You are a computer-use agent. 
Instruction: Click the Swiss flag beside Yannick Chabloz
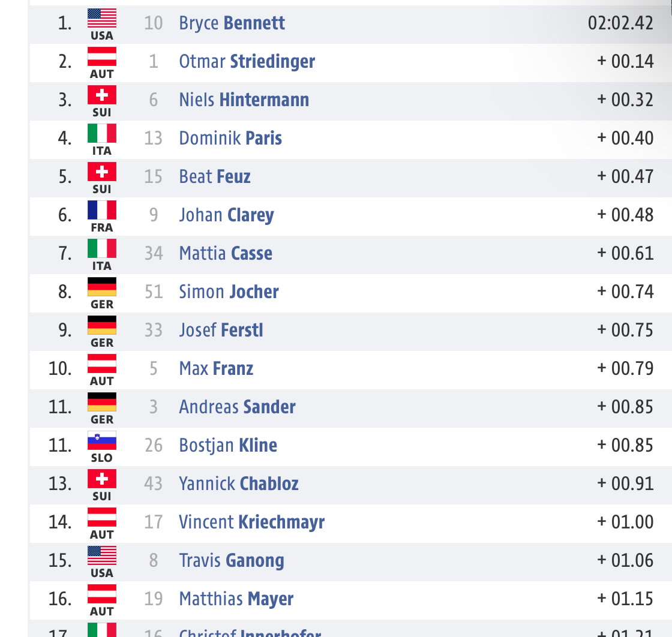102,479
